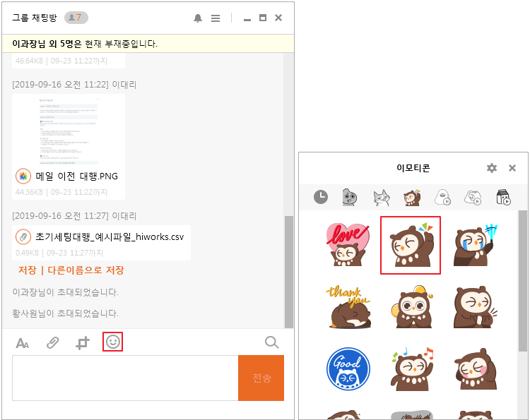Select the gray blob character emoticon tab
This screenshot has width=530, height=420.
(x=350, y=197)
